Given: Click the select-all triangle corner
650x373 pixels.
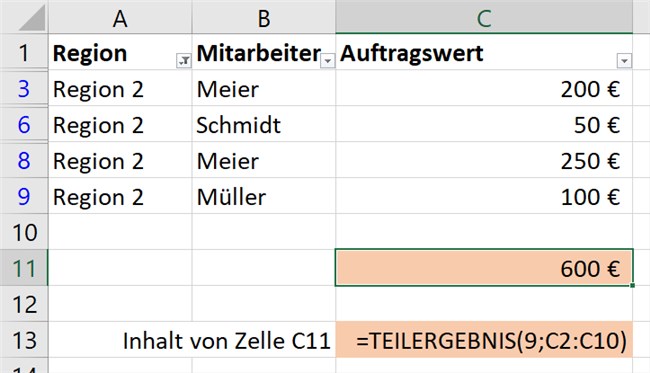Looking at the screenshot, I should click(32, 18).
